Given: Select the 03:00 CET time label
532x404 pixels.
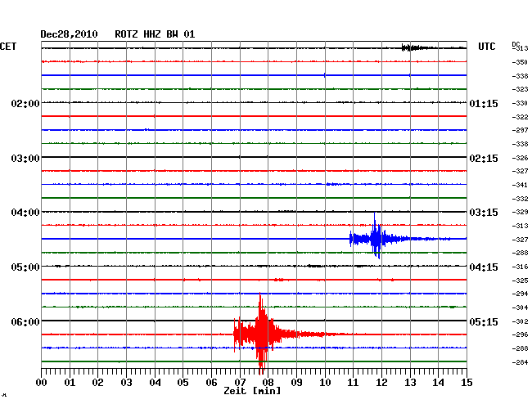Looking at the screenshot, I should (x=25, y=159).
